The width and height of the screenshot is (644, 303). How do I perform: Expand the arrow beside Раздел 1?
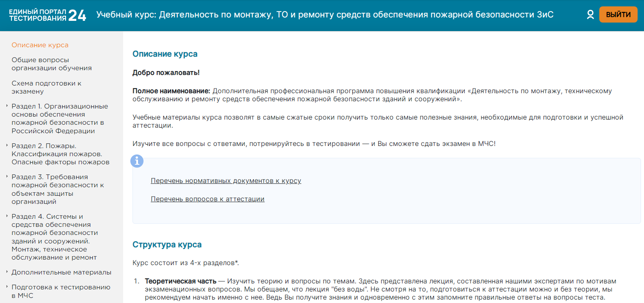point(7,106)
